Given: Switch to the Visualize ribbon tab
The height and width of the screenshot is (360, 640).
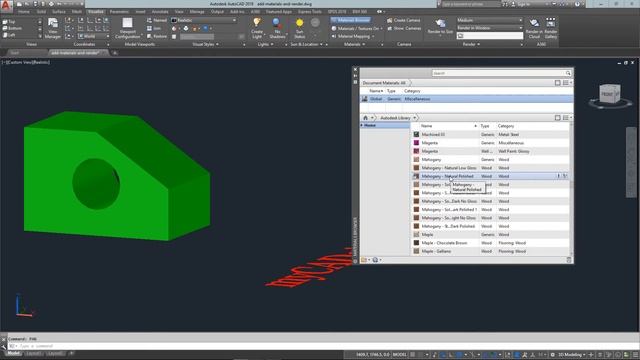Looking at the screenshot, I should [96, 12].
